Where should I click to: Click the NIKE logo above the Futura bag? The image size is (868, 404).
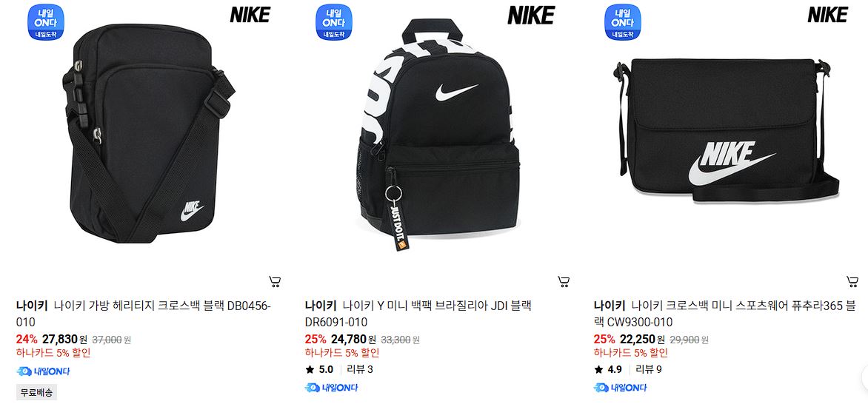pos(827,15)
